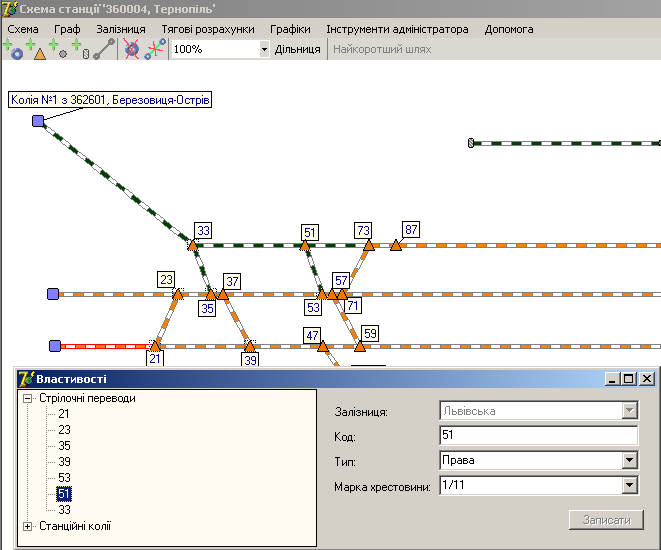661x550 pixels.
Task: Collapse the Стрілочні переводи tree node
Action: (x=27, y=398)
